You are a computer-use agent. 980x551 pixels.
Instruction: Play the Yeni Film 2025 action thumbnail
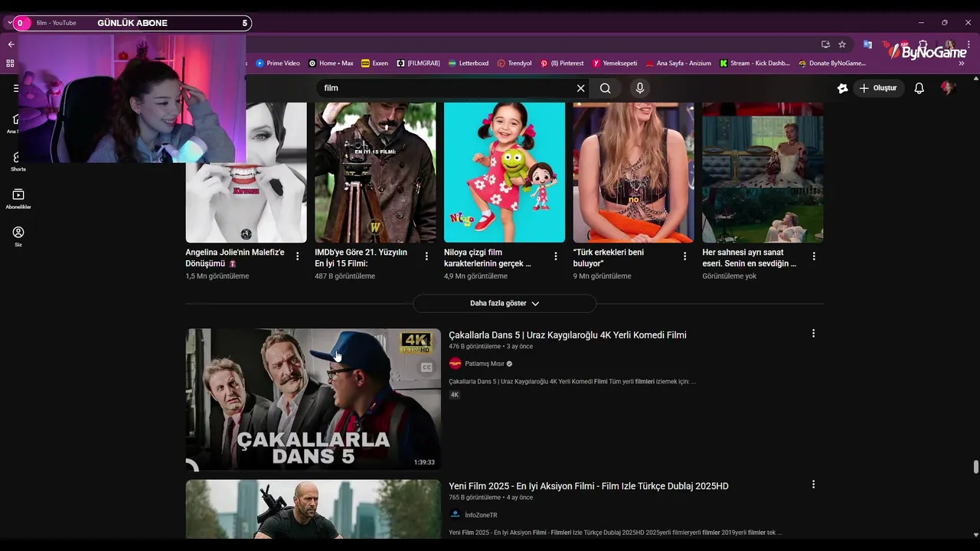[313, 509]
